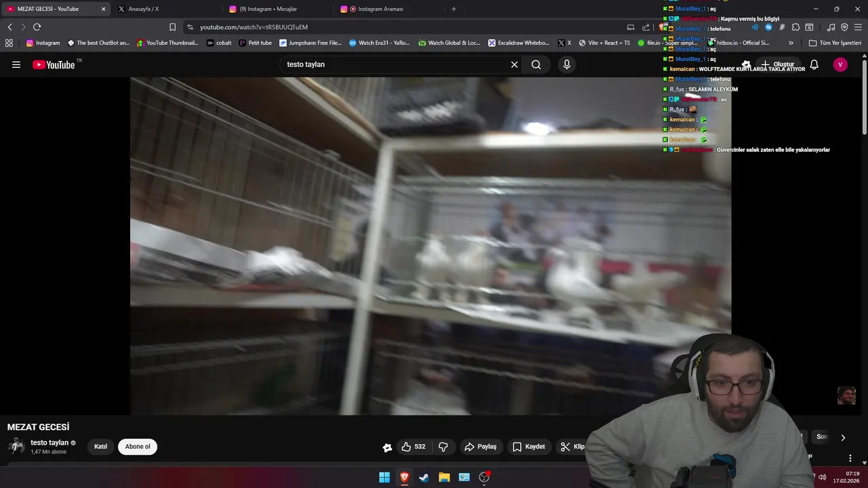Open the VPN shield icon

[844, 27]
